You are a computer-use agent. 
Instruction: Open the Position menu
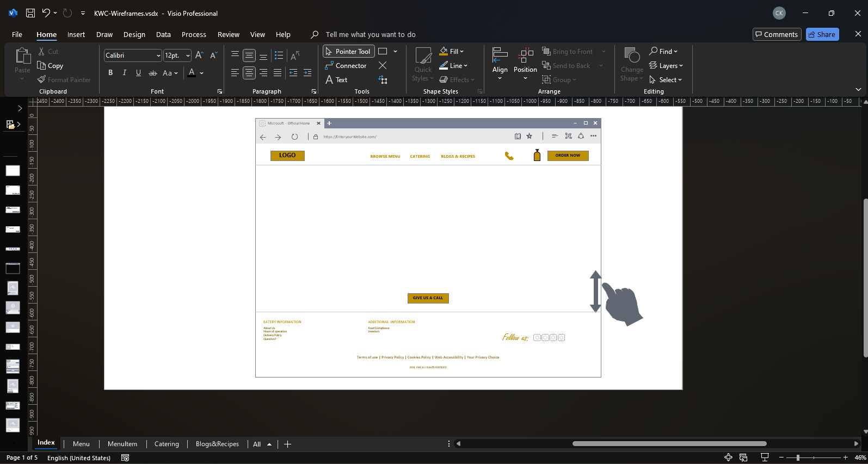525,64
